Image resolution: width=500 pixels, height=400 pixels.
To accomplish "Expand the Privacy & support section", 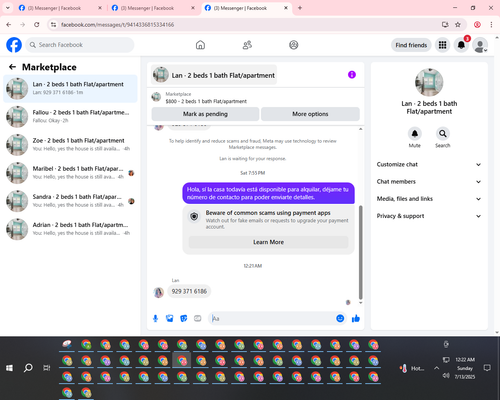I will tap(429, 216).
